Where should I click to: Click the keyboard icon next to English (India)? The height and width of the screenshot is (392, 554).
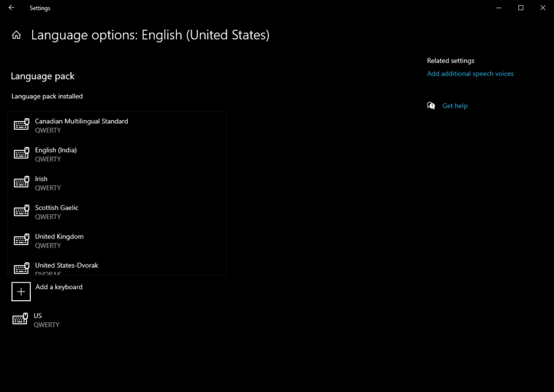tap(22, 154)
